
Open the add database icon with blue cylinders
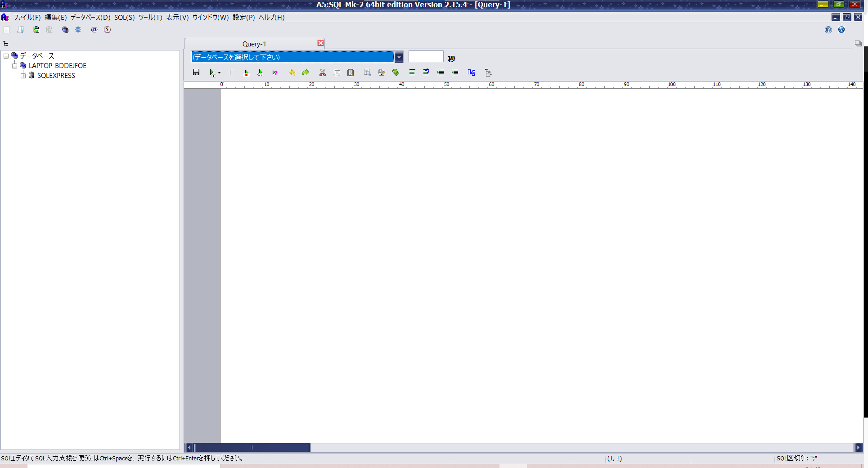pyautogui.click(x=65, y=30)
